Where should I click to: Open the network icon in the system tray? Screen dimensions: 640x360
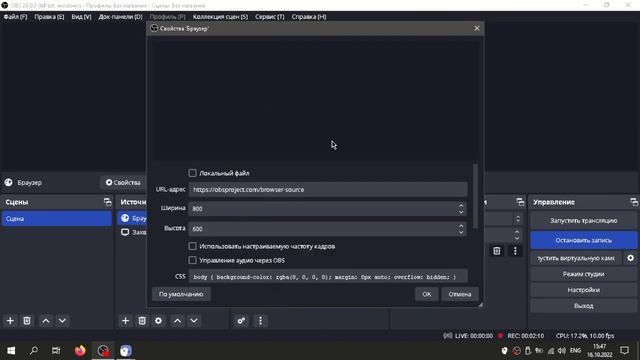coord(551,351)
